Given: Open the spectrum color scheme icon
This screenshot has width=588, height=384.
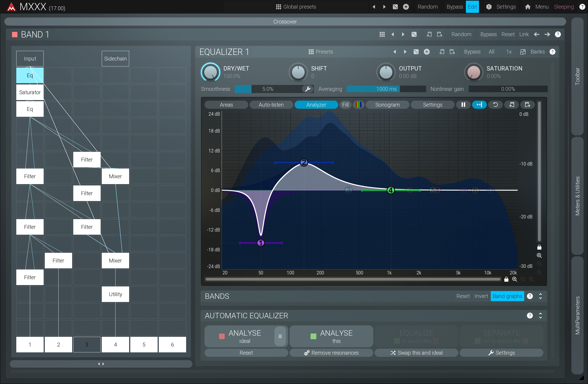Looking at the screenshot, I should tap(358, 105).
